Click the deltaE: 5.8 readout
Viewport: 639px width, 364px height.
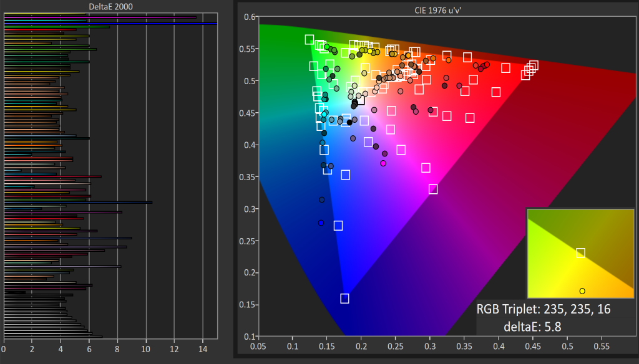pyautogui.click(x=532, y=327)
